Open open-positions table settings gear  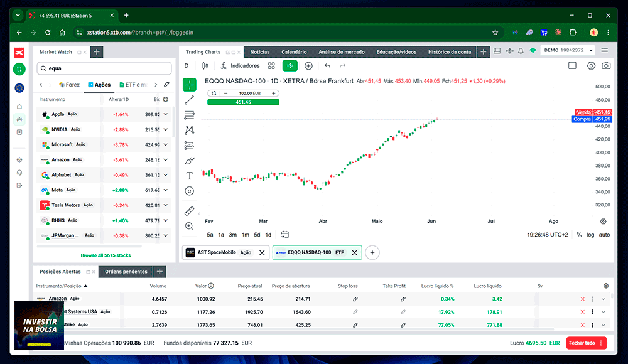click(606, 286)
